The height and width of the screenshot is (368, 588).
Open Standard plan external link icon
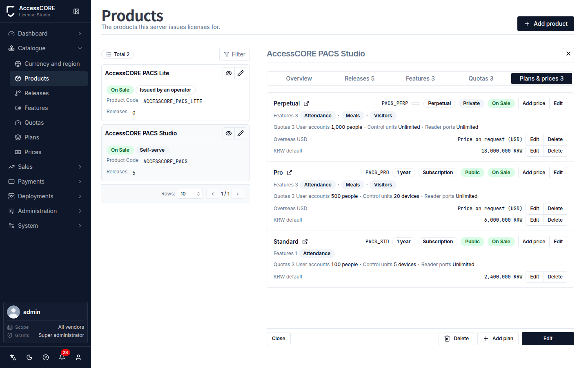pos(305,242)
